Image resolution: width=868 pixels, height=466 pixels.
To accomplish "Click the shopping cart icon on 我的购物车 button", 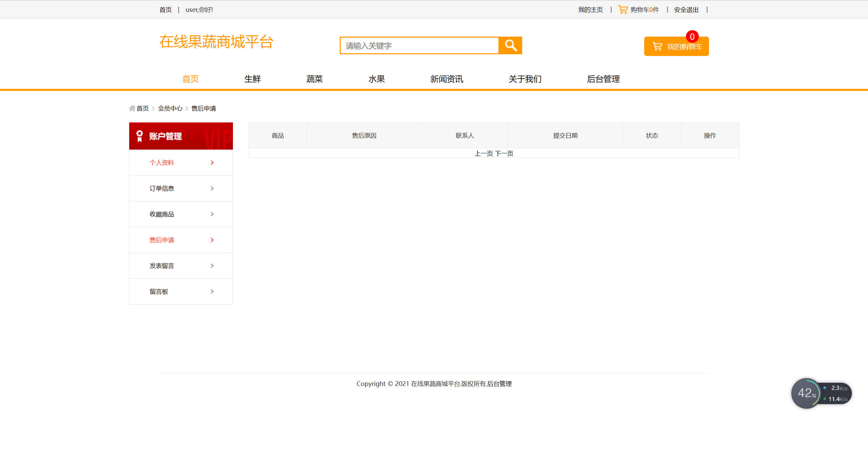I will [657, 46].
